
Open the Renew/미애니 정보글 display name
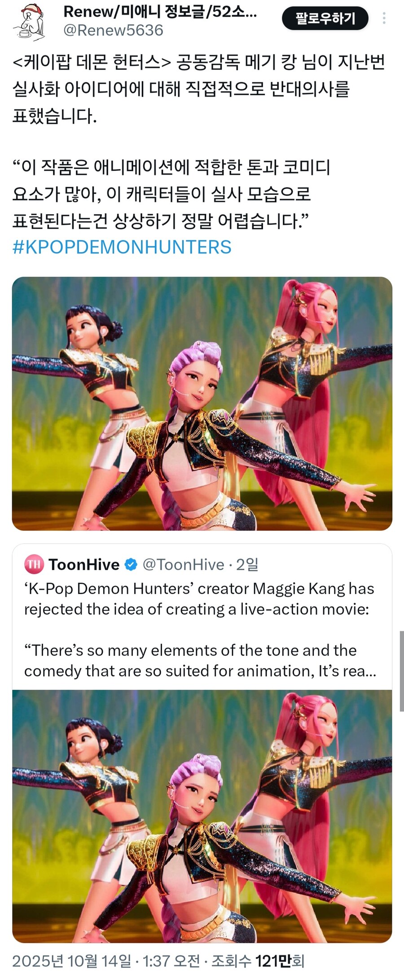click(x=160, y=11)
